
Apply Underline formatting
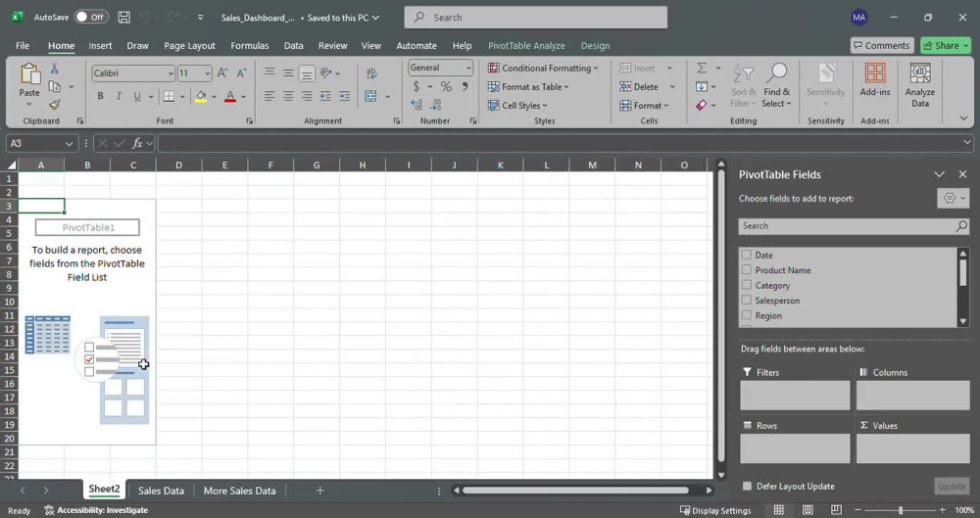click(137, 96)
